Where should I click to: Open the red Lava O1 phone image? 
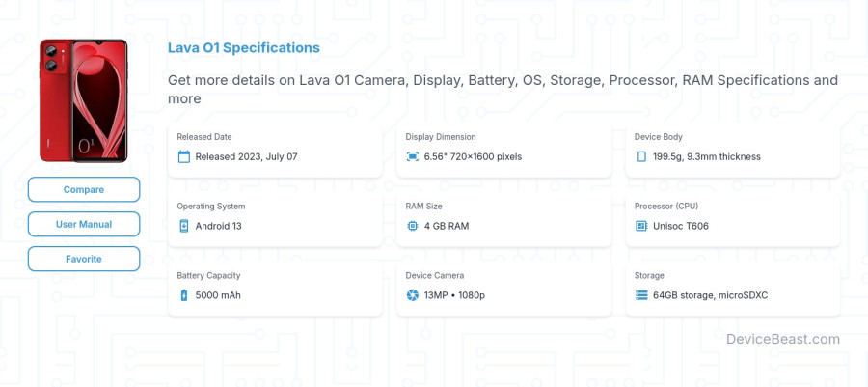pyautogui.click(x=84, y=100)
